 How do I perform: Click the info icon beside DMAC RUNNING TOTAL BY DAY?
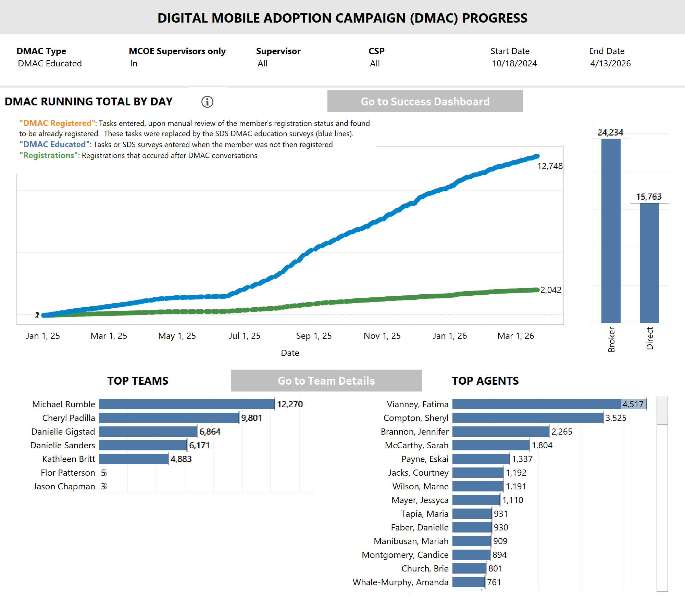pyautogui.click(x=208, y=102)
